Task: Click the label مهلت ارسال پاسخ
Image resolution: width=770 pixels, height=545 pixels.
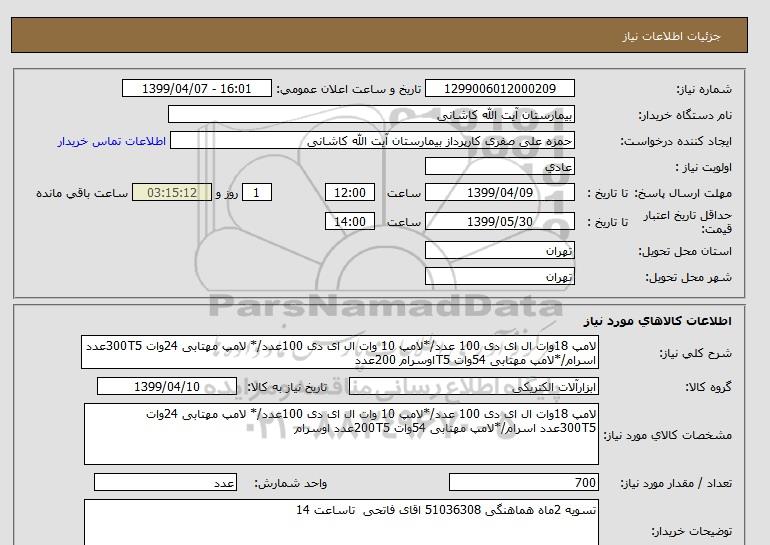Action: point(684,193)
